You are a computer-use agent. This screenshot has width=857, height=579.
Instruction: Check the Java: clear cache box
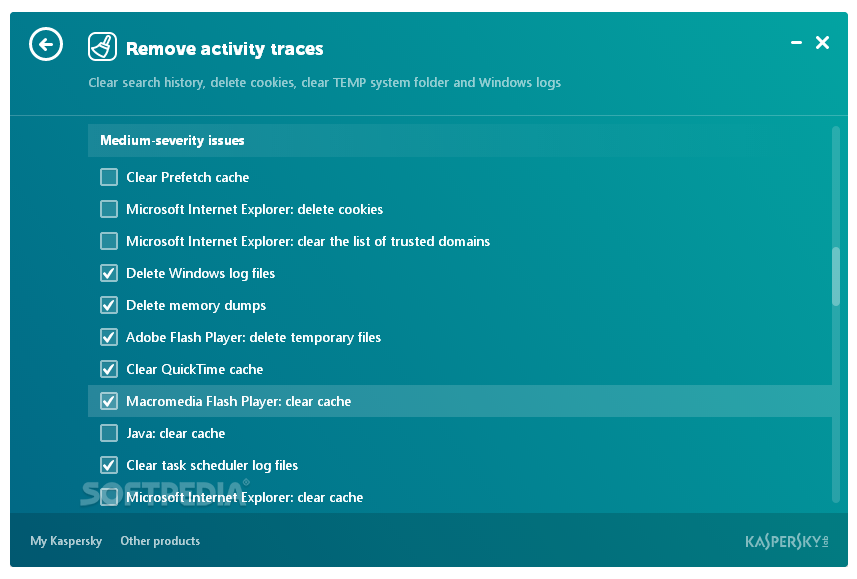tap(109, 433)
